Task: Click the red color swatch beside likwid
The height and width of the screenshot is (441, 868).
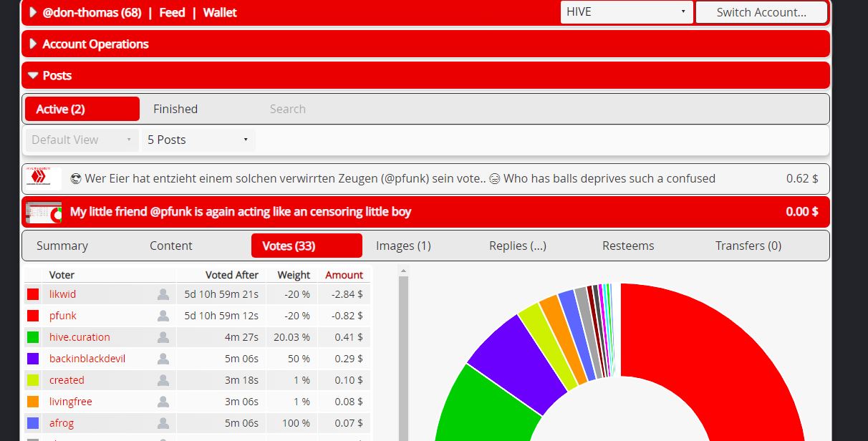Action: (33, 294)
